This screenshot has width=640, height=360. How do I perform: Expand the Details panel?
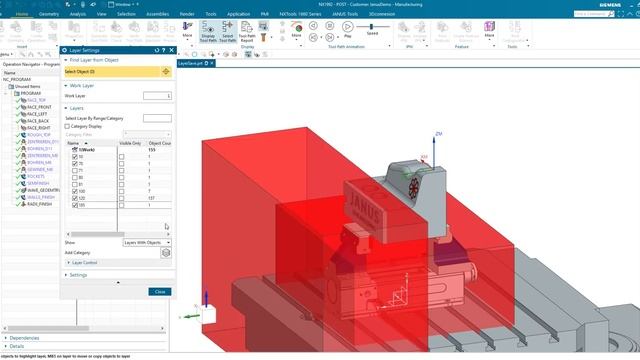[x=6, y=346]
